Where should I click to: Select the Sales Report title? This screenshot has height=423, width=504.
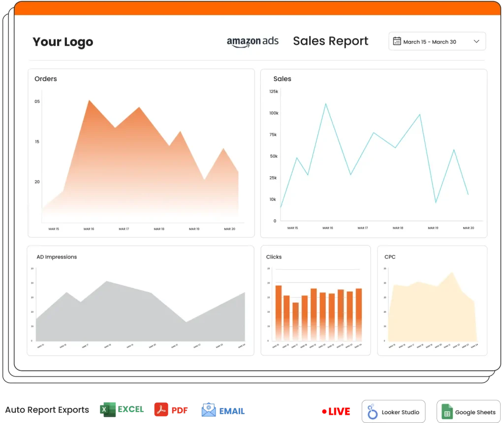[330, 41]
